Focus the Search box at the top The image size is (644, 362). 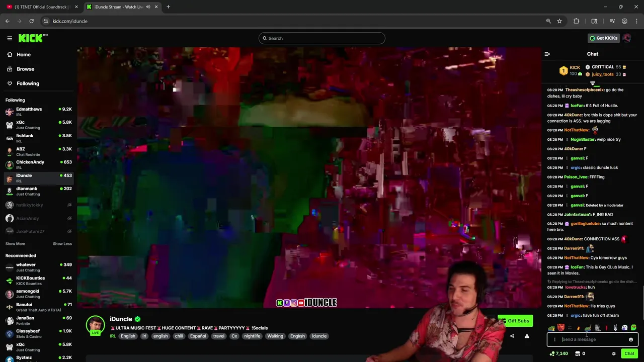pyautogui.click(x=322, y=38)
